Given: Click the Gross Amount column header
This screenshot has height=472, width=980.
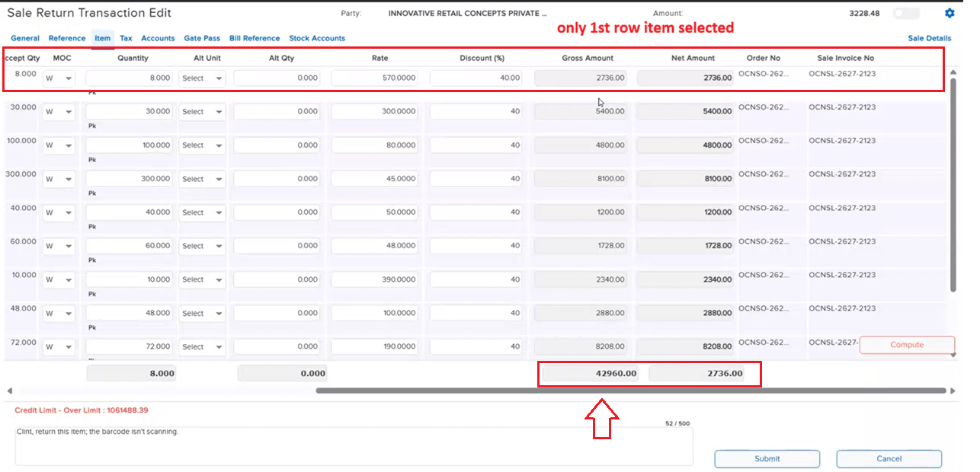Looking at the screenshot, I should pyautogui.click(x=588, y=58).
